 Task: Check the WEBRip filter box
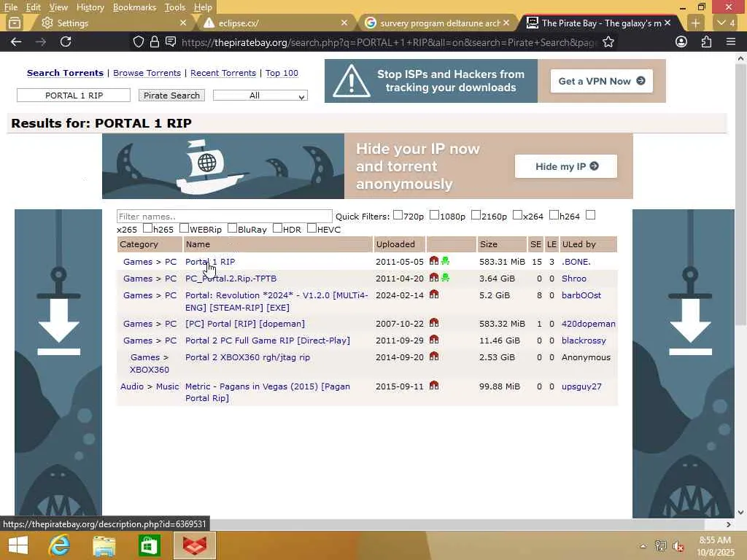[x=184, y=228]
